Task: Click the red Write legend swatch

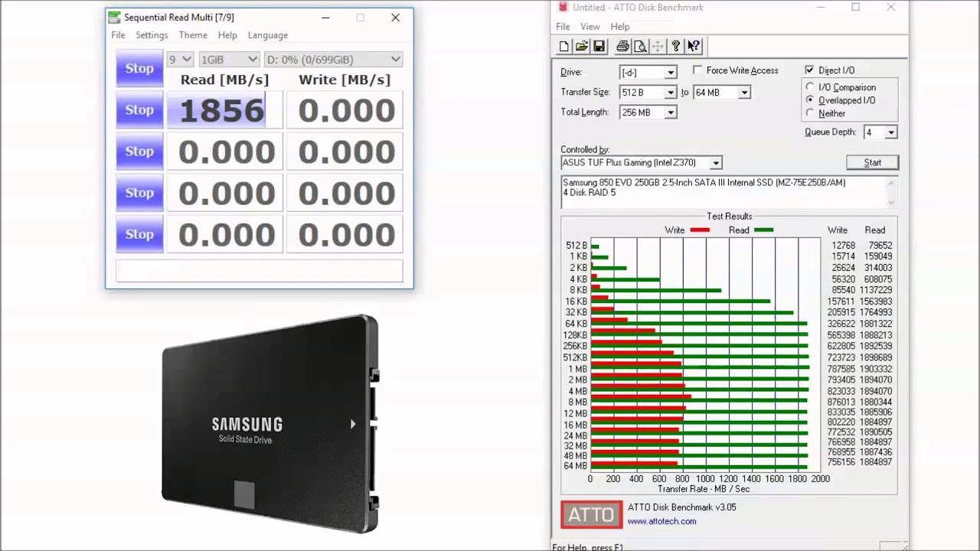Action: [x=700, y=230]
